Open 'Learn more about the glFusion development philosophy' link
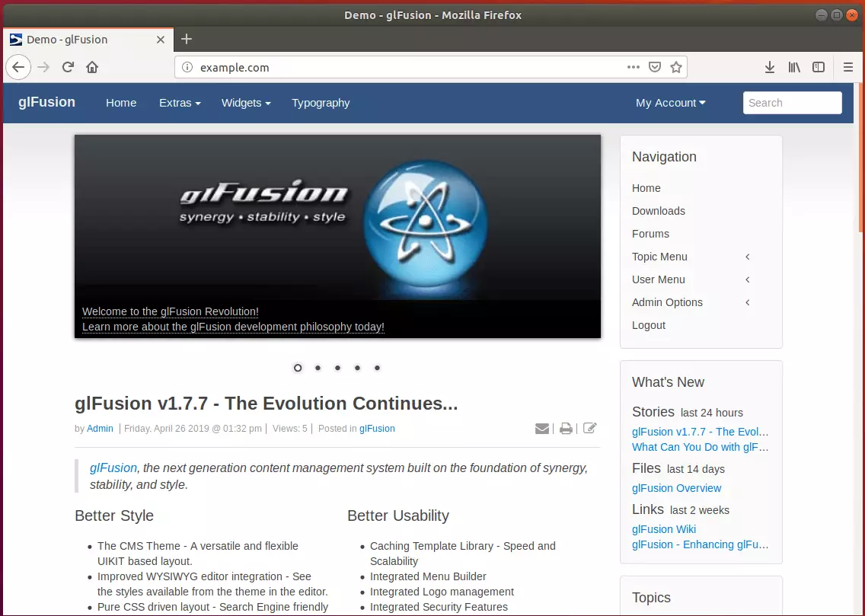 pos(233,327)
